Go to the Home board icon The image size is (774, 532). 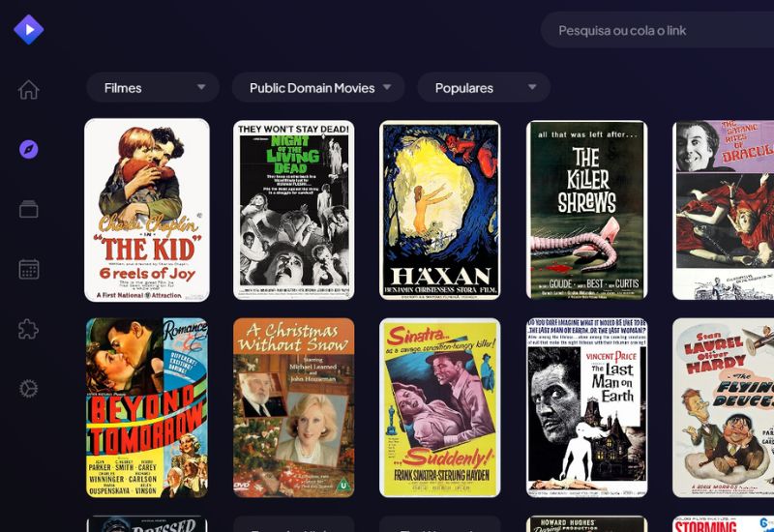[29, 90]
